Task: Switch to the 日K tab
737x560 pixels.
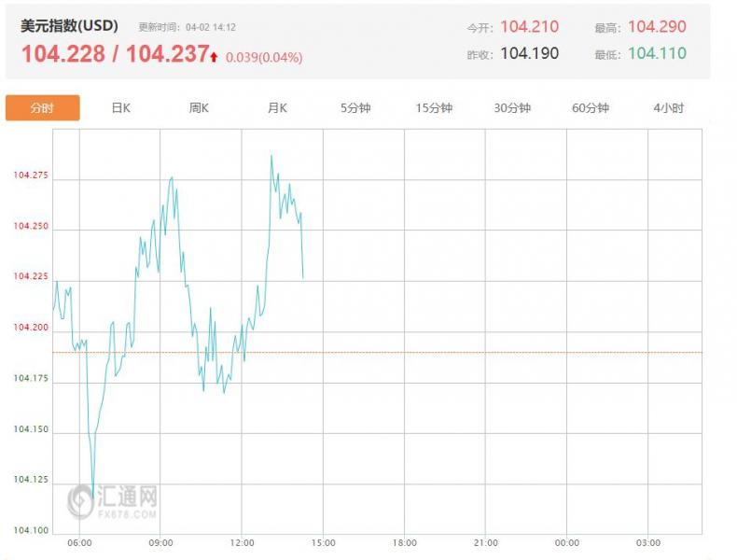Action: point(120,108)
